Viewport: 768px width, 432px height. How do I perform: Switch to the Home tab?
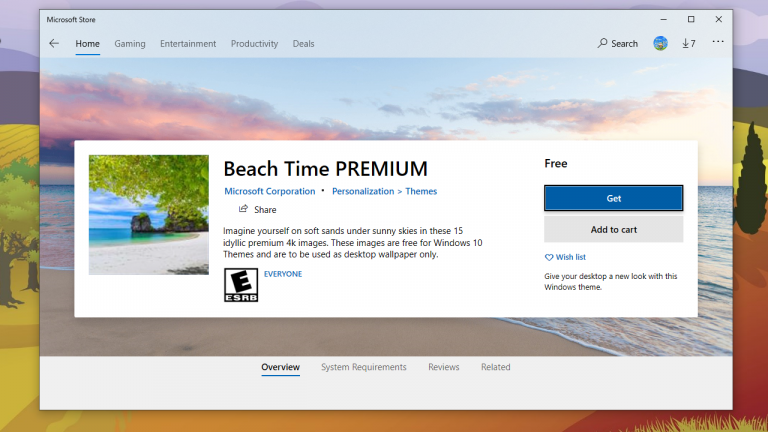pyautogui.click(x=88, y=44)
